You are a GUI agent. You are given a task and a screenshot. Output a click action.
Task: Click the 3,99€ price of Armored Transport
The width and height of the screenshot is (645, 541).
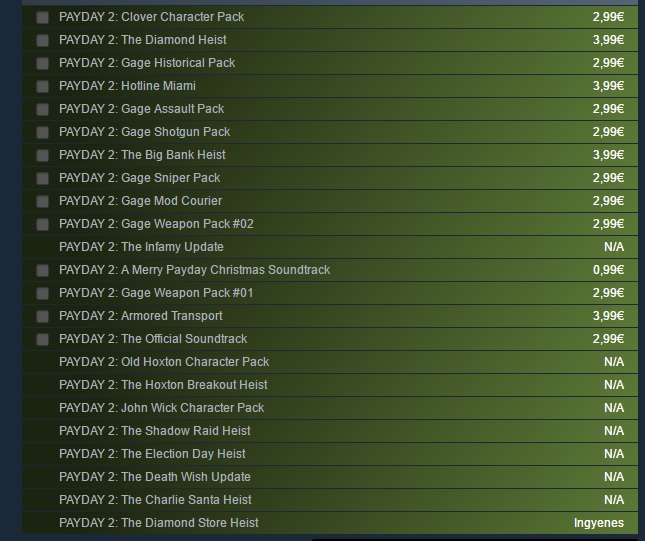coord(608,316)
